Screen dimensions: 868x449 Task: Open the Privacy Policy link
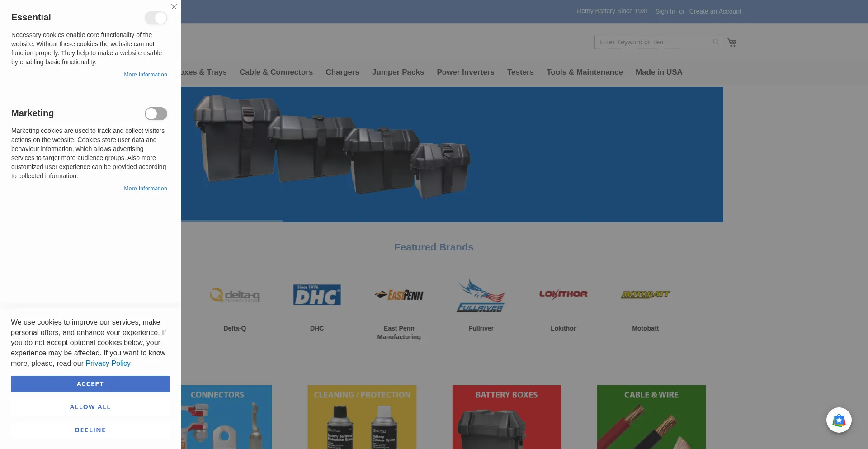coord(108,363)
